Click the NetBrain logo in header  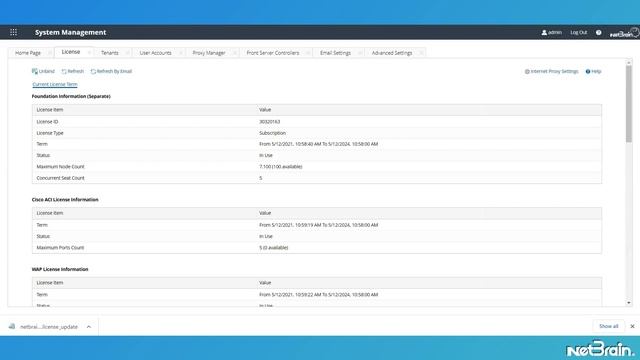click(624, 33)
